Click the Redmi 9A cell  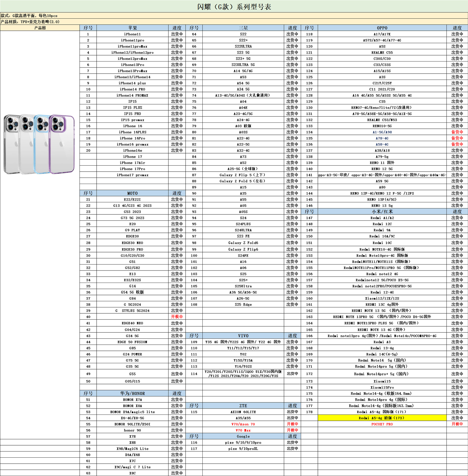pos(382,230)
